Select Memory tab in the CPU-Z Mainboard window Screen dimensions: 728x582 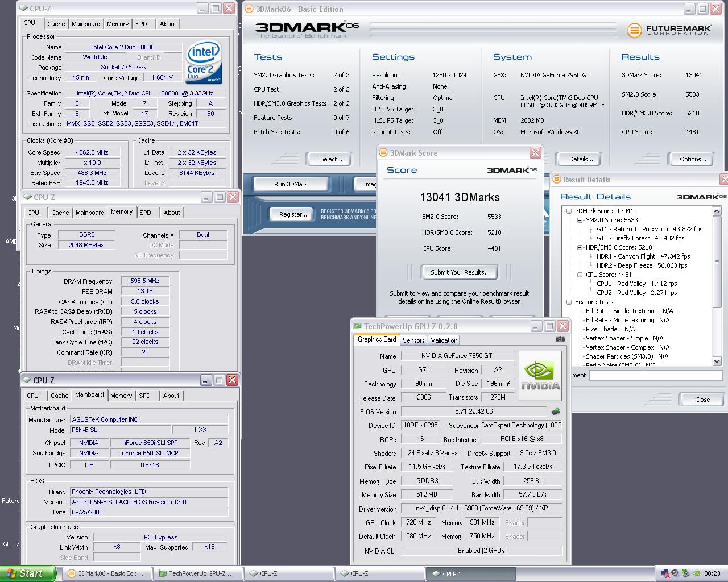pos(121,396)
